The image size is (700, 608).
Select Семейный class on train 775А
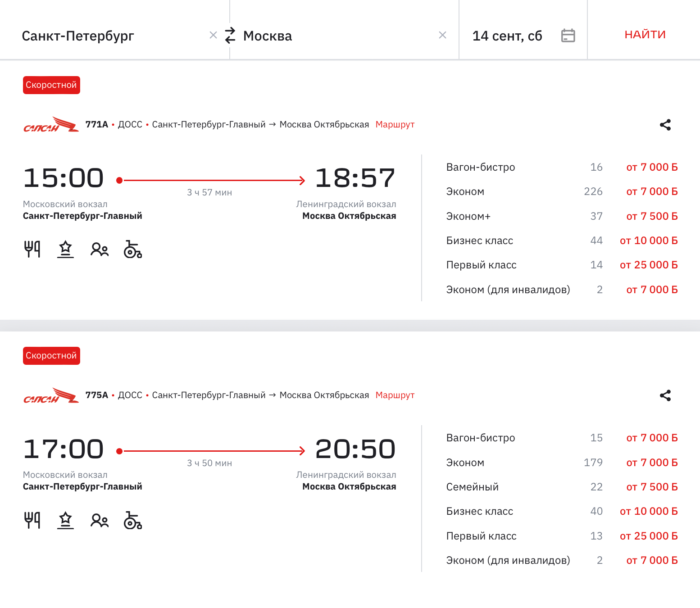(562, 487)
